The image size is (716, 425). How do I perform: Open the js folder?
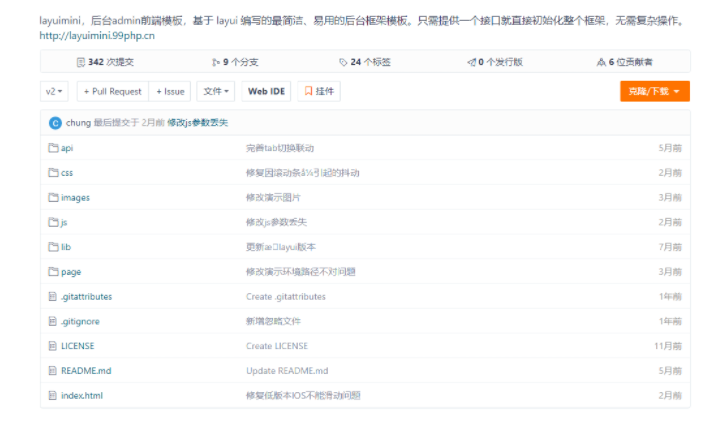64,222
